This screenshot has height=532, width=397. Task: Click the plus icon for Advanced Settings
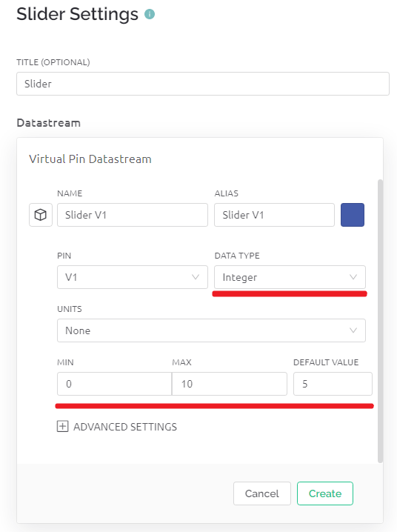pos(62,426)
